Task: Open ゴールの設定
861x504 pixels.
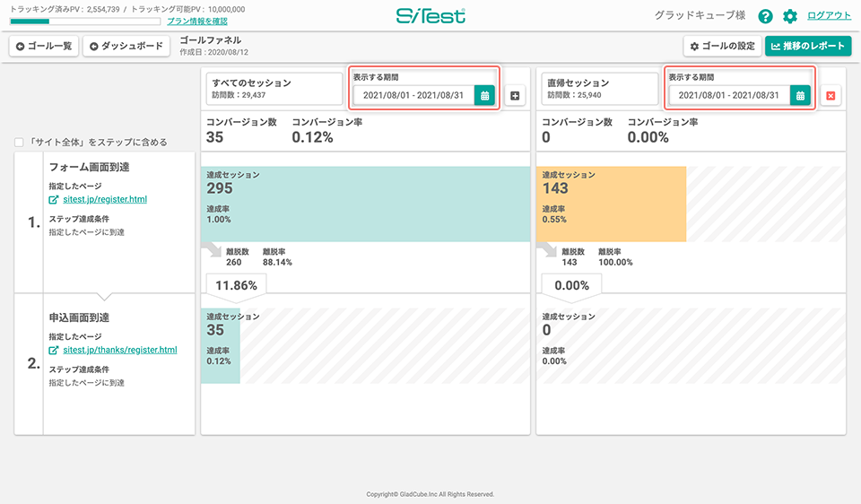Action: tap(723, 46)
